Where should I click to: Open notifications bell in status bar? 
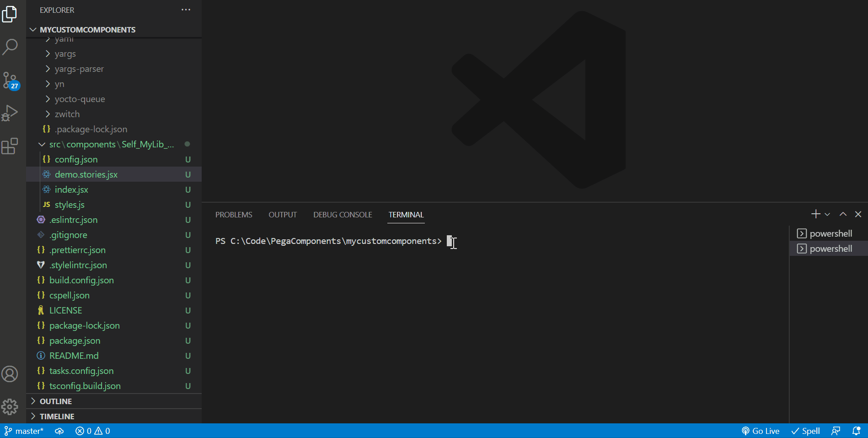[856, 431]
